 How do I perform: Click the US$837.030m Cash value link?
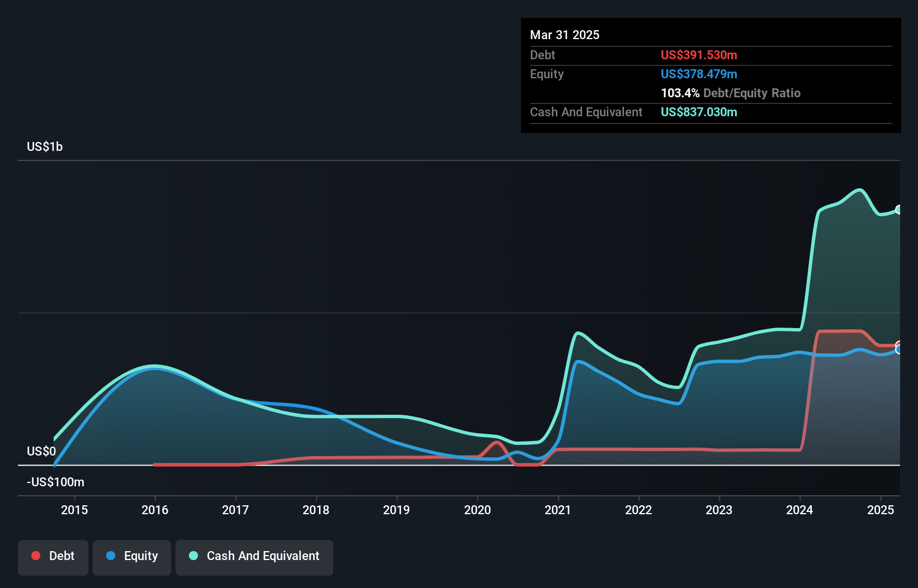tap(699, 112)
